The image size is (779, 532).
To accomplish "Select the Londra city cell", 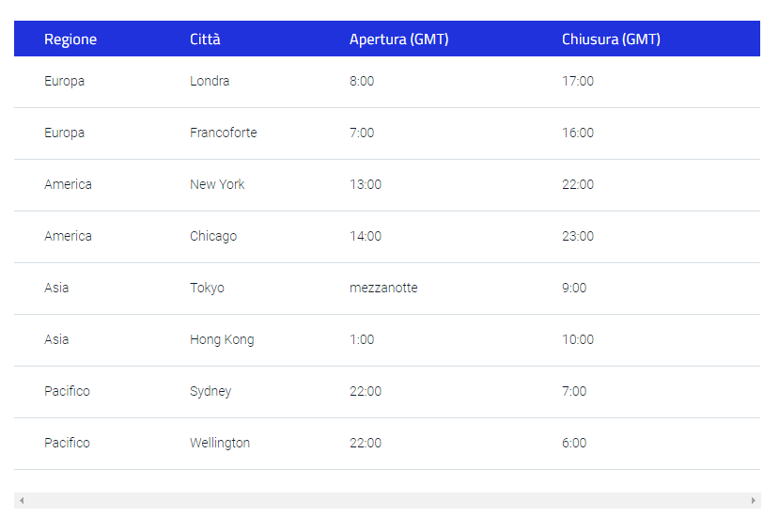I will point(210,81).
